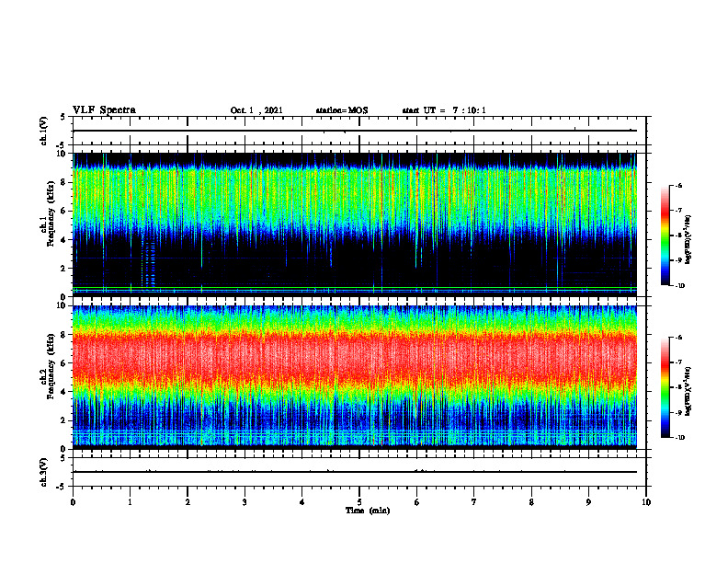Click the ch.1 "Frequency (kHz)" axis label
The width and height of the screenshot is (728, 563).
[51, 214]
